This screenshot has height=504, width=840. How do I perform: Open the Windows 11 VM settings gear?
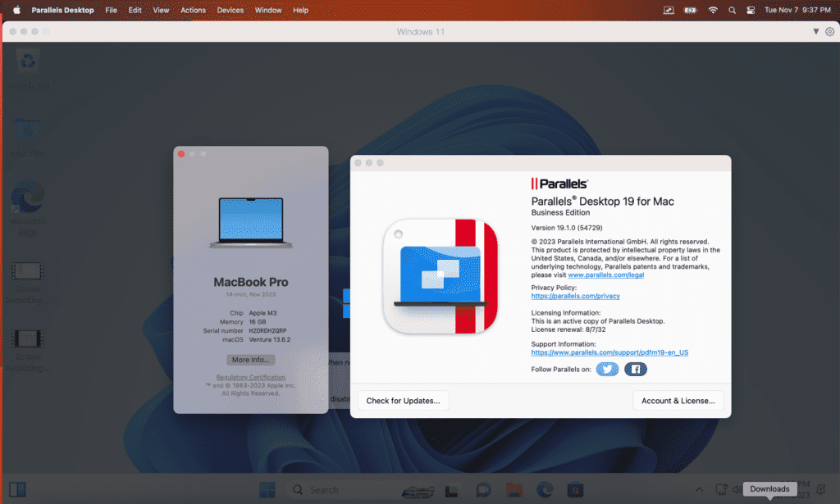click(x=829, y=31)
